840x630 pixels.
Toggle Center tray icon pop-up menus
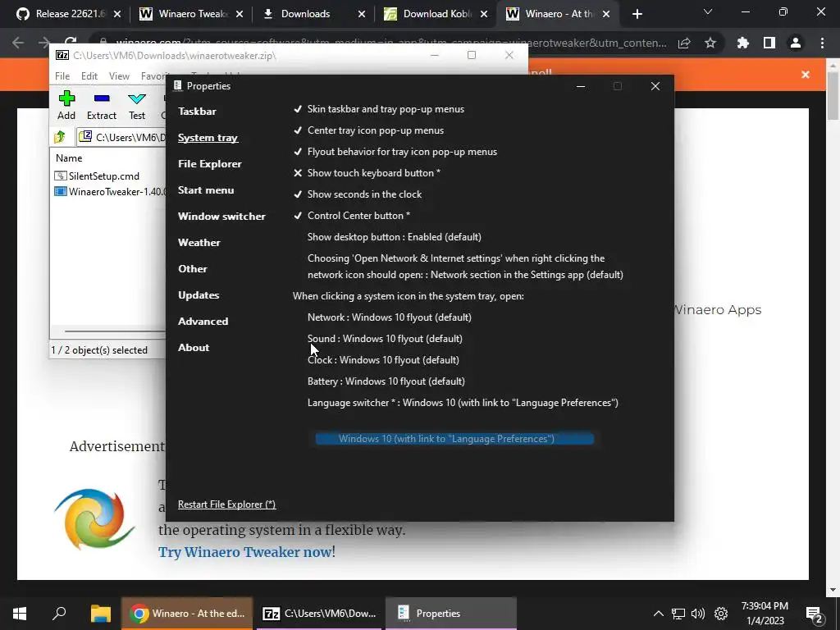(368, 130)
